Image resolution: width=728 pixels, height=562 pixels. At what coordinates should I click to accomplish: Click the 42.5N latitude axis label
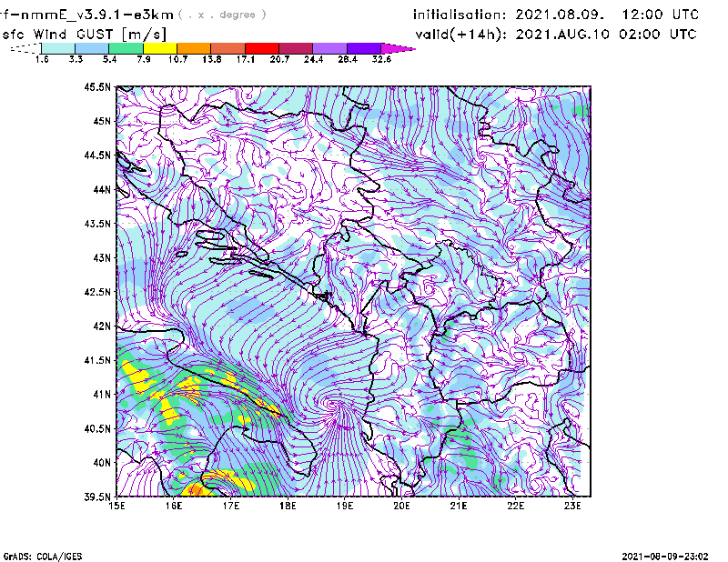pyautogui.click(x=97, y=292)
